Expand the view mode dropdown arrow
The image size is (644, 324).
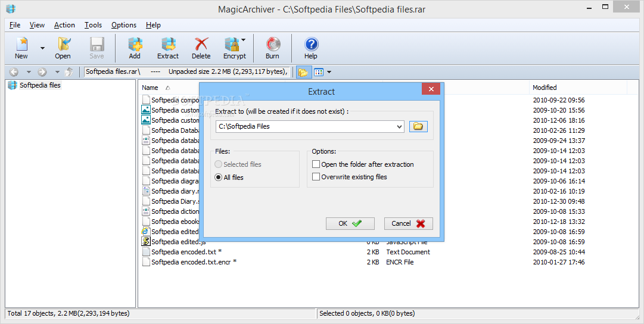(329, 72)
